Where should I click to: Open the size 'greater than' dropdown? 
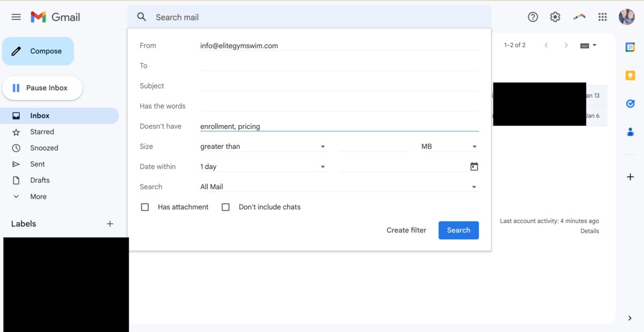[263, 146]
